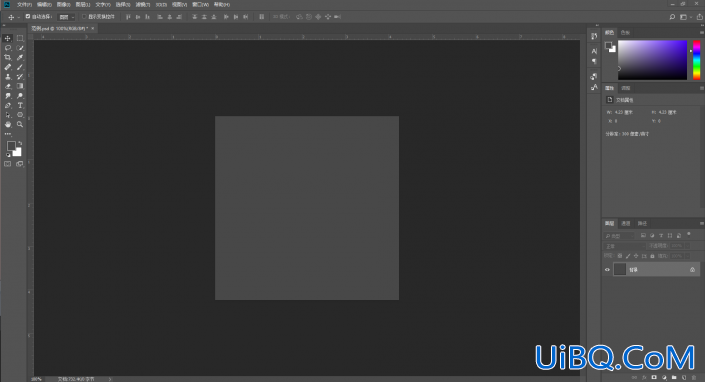Choose the Crop tool
The image size is (705, 382).
pos(8,58)
